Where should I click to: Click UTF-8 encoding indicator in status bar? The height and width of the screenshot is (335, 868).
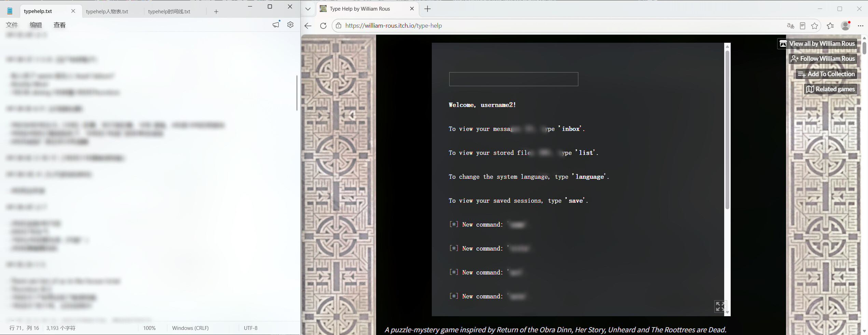point(250,328)
